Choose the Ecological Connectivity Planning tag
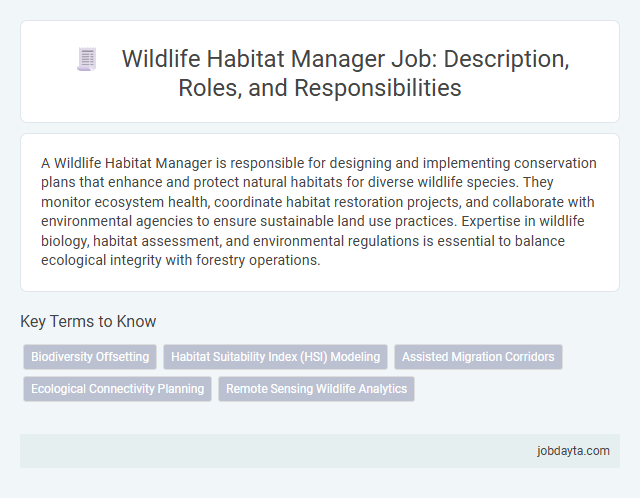The height and width of the screenshot is (498, 640). coord(118,389)
